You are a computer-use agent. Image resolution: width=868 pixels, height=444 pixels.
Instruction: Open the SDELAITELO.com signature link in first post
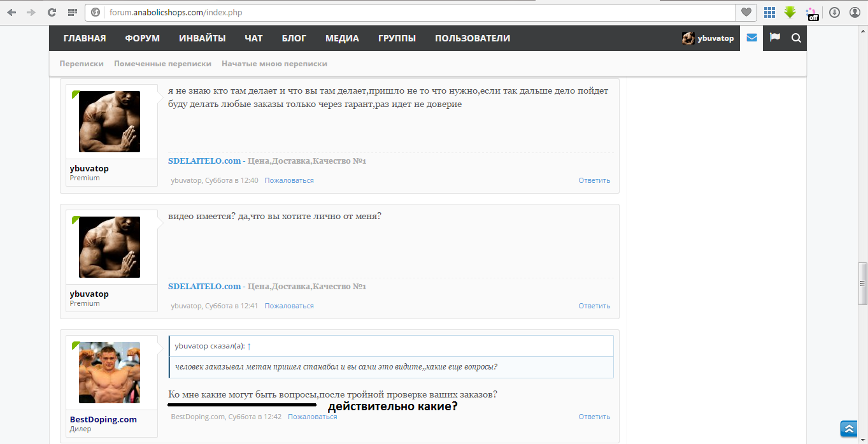pyautogui.click(x=204, y=161)
